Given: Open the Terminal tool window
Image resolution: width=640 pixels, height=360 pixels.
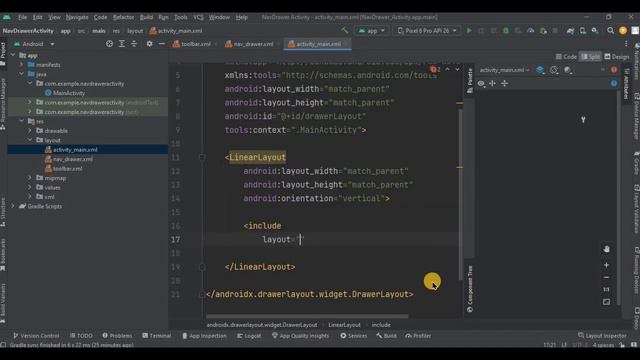Looking at the screenshot, I should 157,336.
